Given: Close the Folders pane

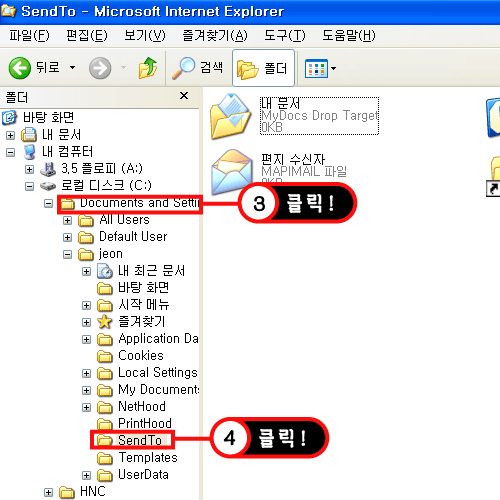Looking at the screenshot, I should click(184, 96).
